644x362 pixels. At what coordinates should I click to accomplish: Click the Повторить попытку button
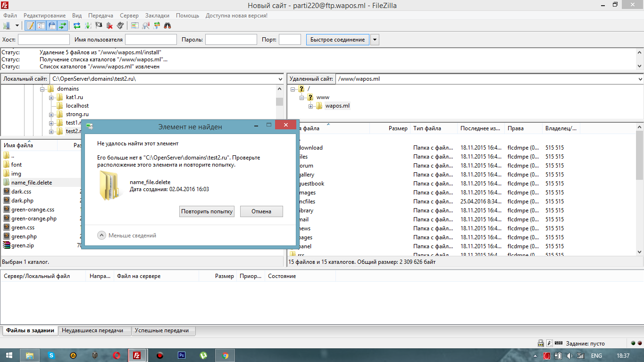coord(207,211)
